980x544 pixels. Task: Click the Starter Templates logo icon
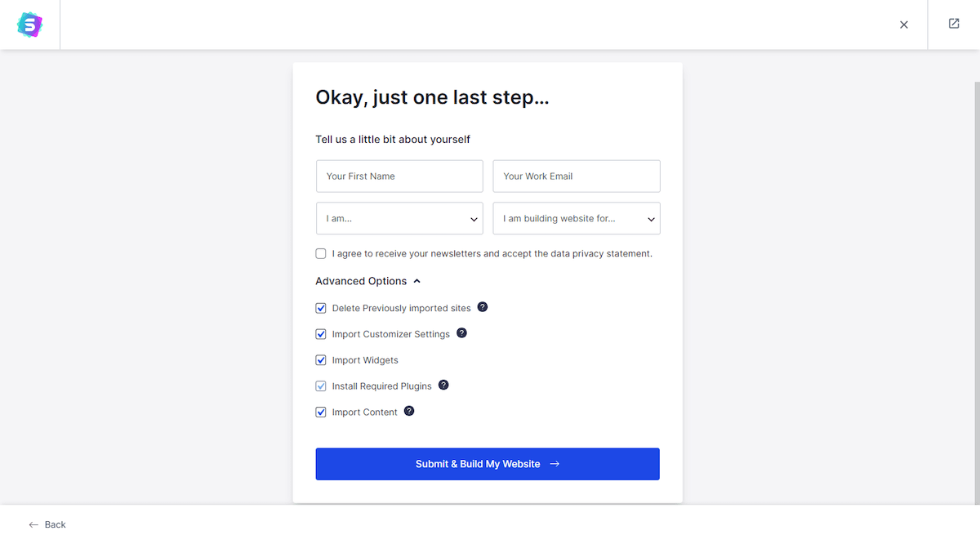(x=29, y=25)
